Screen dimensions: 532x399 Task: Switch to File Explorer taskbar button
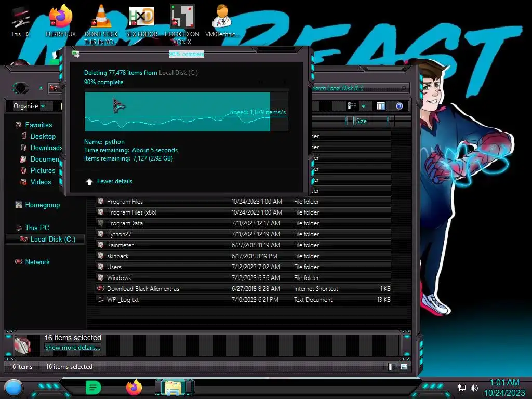pyautogui.click(x=174, y=388)
